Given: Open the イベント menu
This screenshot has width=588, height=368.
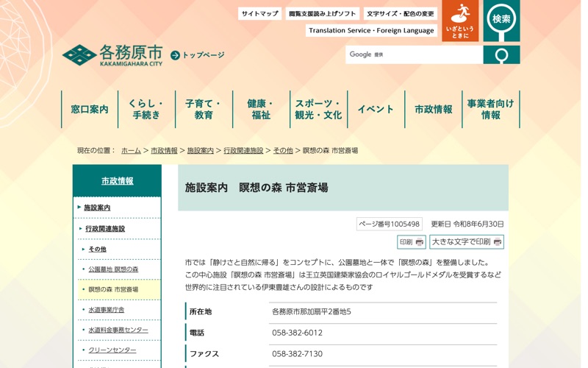Looking at the screenshot, I should coord(376,109).
